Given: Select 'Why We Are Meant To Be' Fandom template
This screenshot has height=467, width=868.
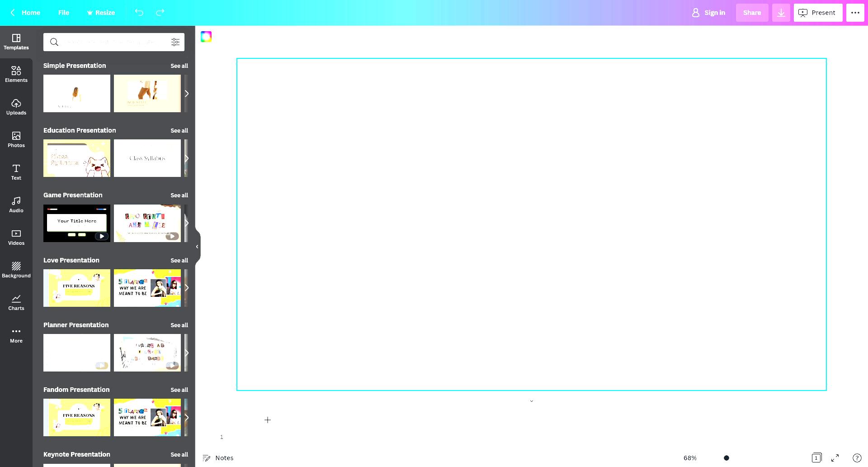Looking at the screenshot, I should [x=147, y=417].
